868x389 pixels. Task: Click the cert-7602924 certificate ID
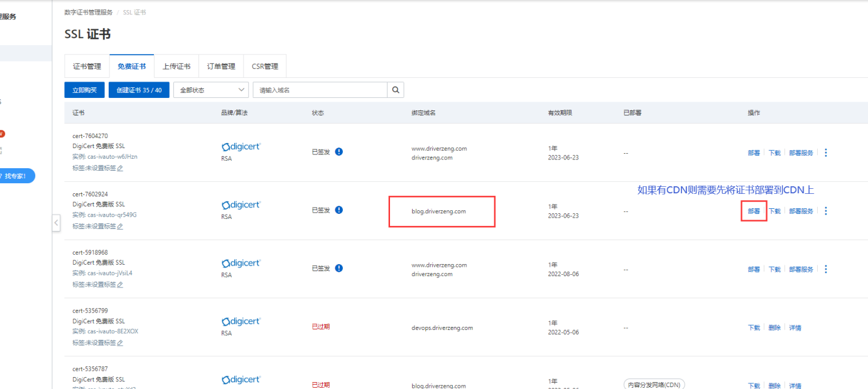[x=90, y=194]
